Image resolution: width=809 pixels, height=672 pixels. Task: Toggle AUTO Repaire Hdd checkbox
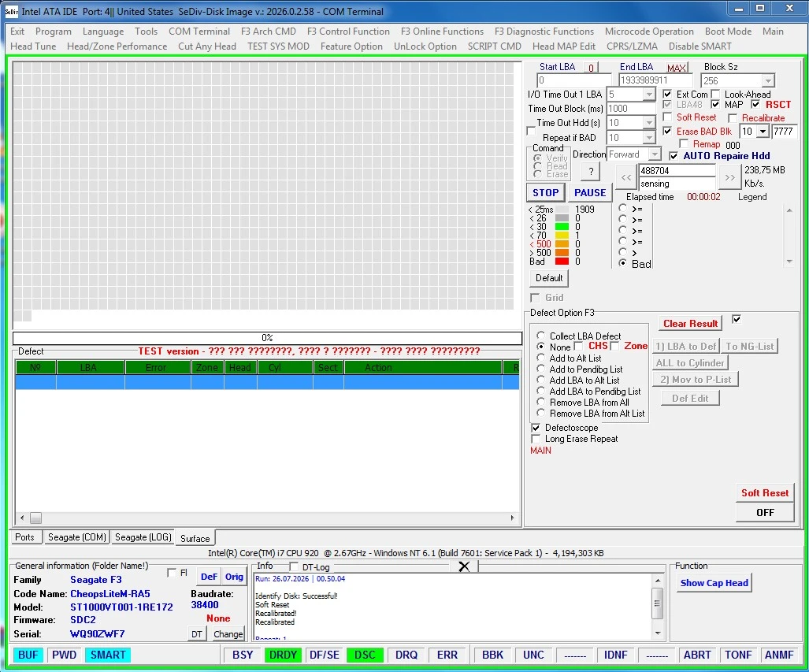[x=674, y=156]
